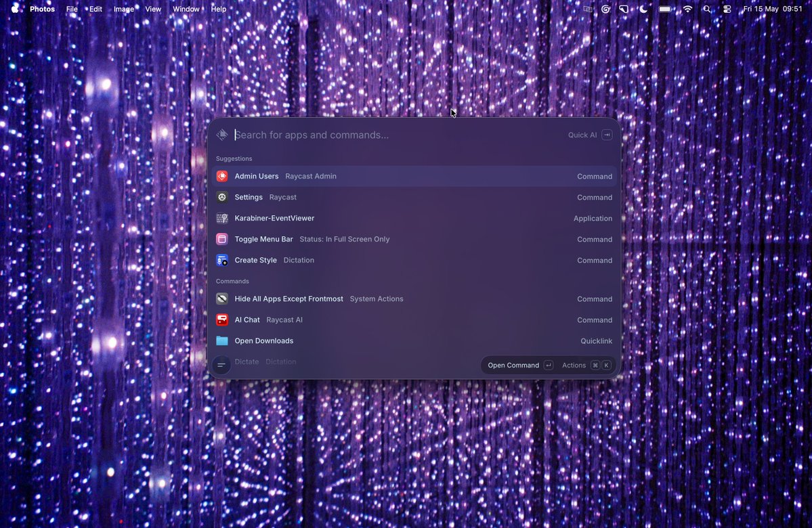Image resolution: width=812 pixels, height=528 pixels.
Task: Focus the Search for apps and commands field
Action: point(399,135)
